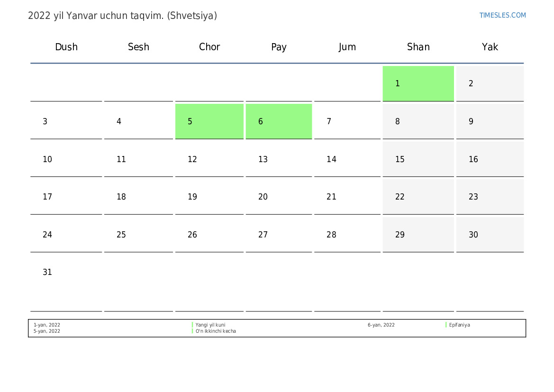Click the highlighted January 6 Epiphany cell

tap(279, 121)
